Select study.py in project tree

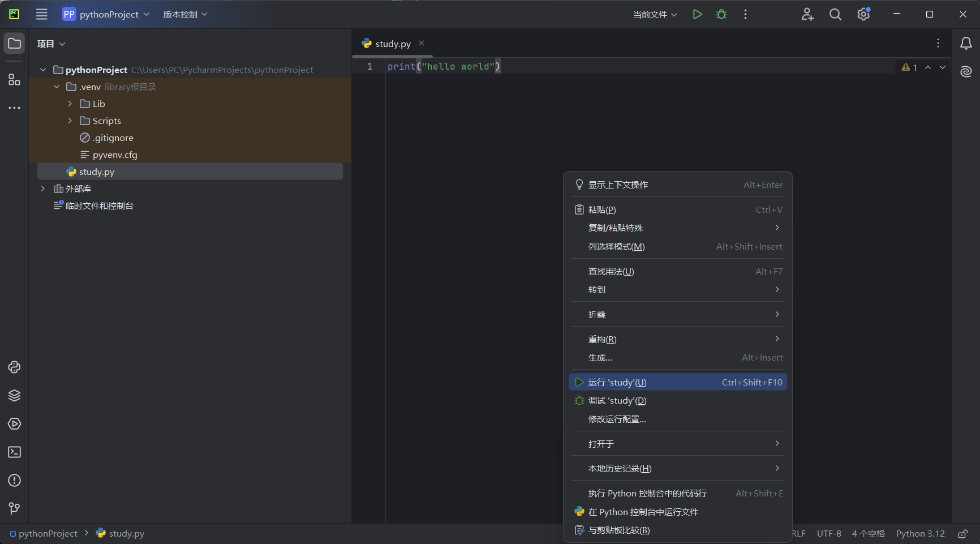(190, 172)
